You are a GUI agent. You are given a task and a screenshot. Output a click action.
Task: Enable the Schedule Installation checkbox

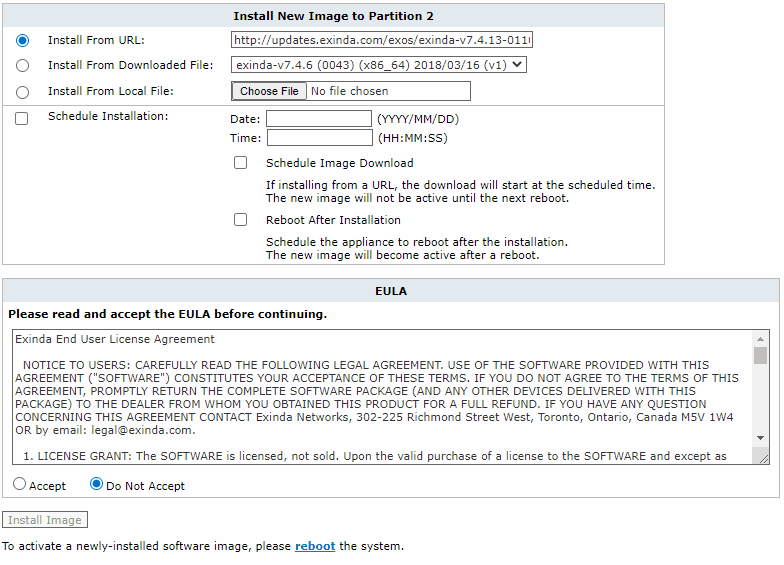pyautogui.click(x=22, y=118)
